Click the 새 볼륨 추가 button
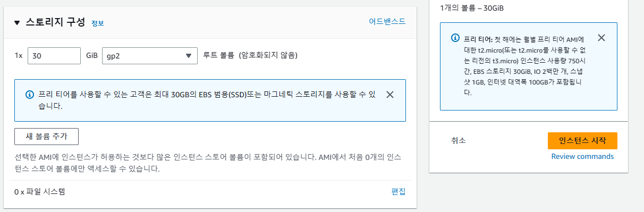This screenshot has height=212, width=644. [x=47, y=136]
